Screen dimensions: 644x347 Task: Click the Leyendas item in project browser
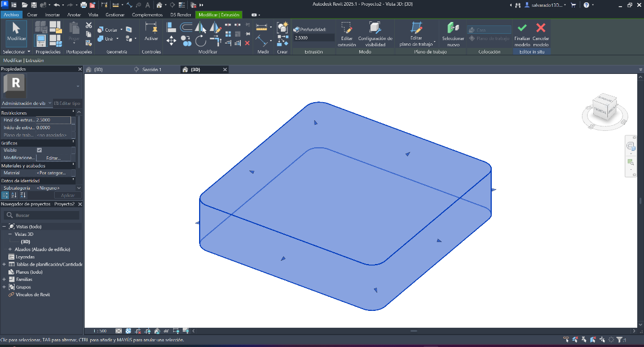[25, 257]
